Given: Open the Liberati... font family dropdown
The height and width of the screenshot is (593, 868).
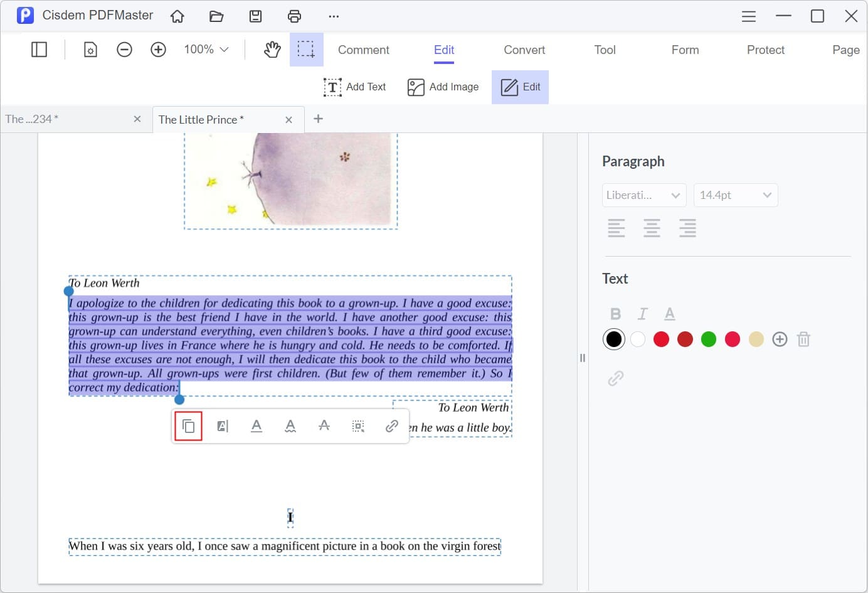Looking at the screenshot, I should 644,195.
